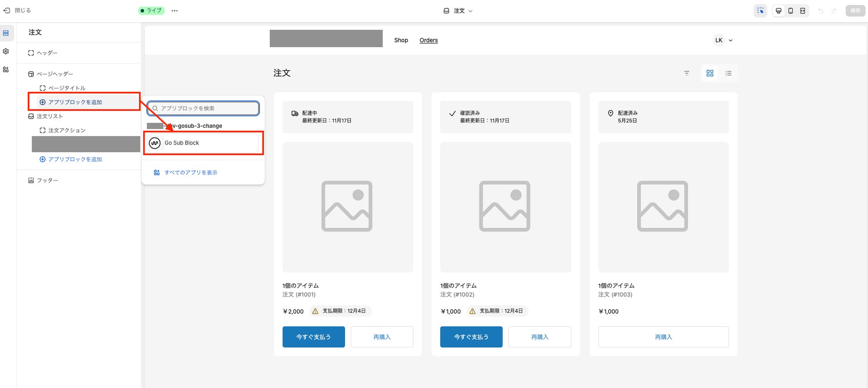Screen dimensions: 868x388
Task: Click the 確認済み status label
Action: pyautogui.click(x=470, y=113)
